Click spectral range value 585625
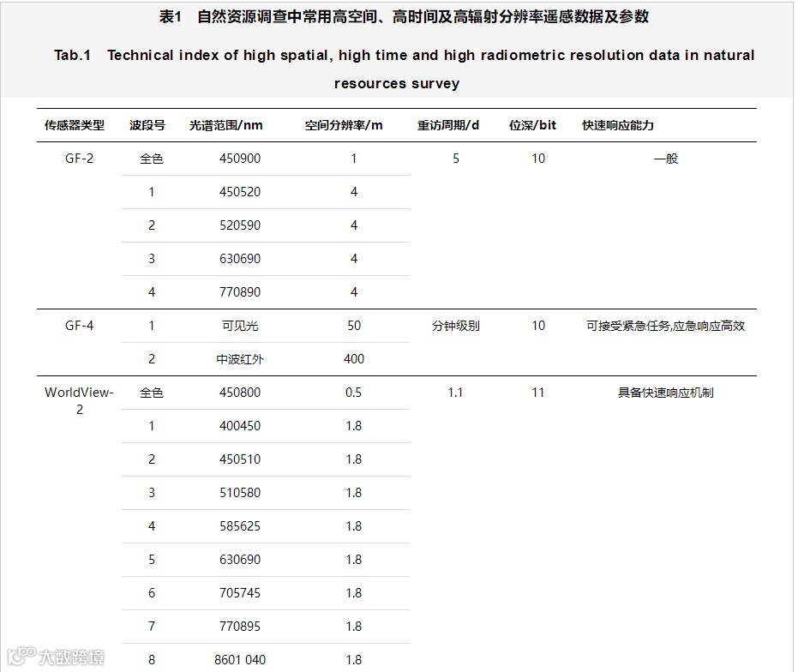Viewport: 798px width, 672px height. [240, 526]
